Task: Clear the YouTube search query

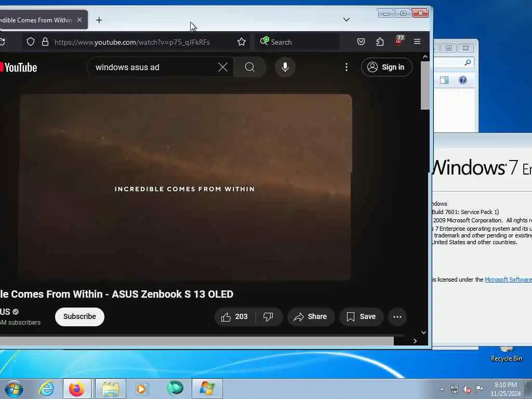Action: coord(223,67)
